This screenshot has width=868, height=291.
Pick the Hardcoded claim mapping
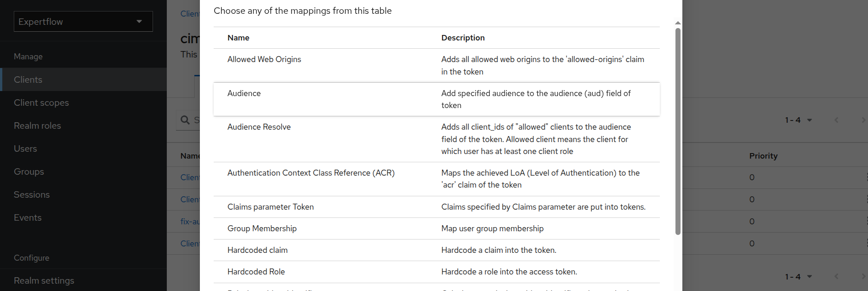[x=257, y=250]
